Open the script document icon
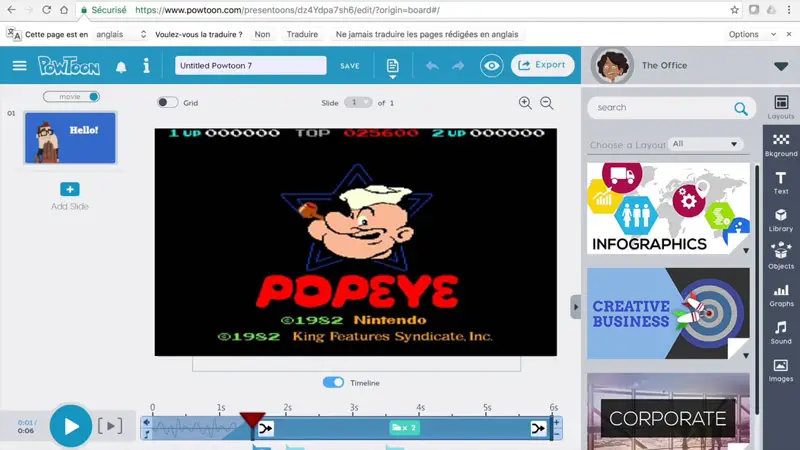Viewport: 800px width, 450px height. click(x=392, y=66)
